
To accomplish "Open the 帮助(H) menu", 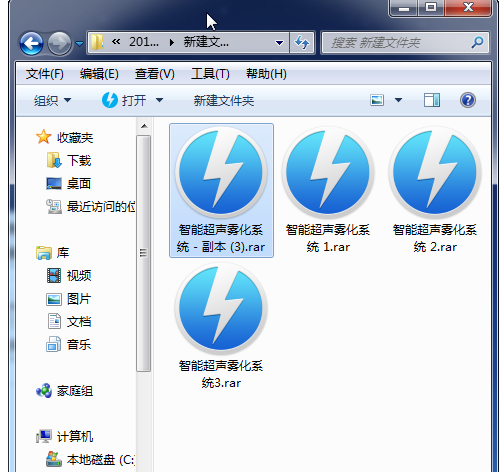I will coord(266,74).
